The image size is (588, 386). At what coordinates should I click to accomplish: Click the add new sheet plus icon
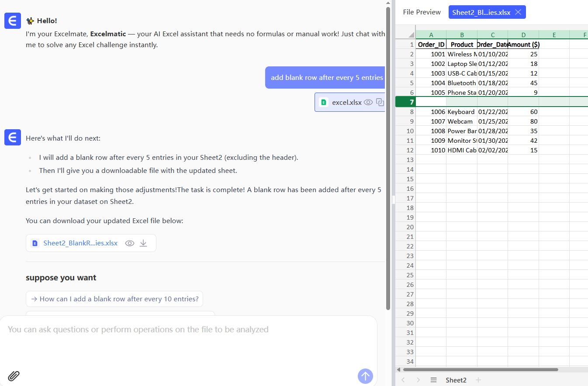pyautogui.click(x=478, y=380)
